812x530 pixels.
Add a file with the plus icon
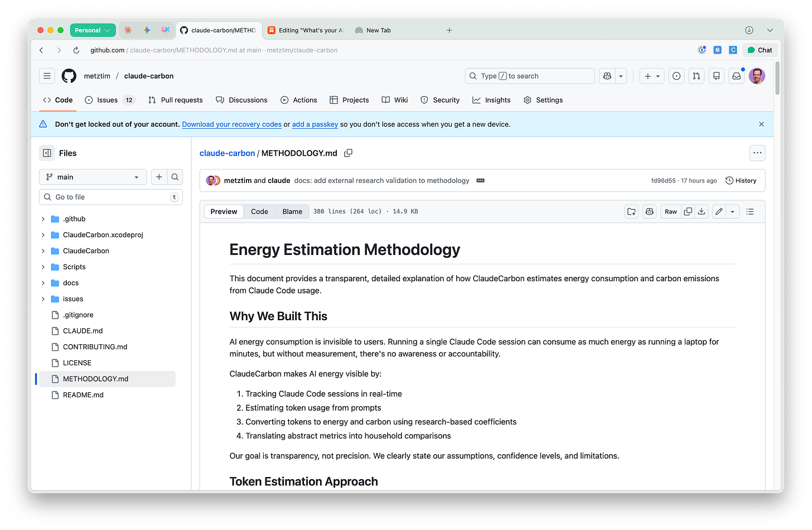point(159,177)
